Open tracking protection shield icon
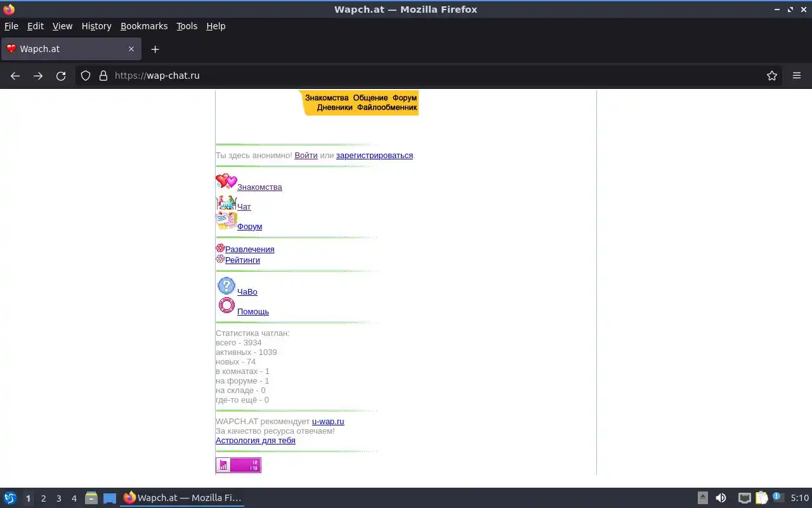 click(86, 76)
